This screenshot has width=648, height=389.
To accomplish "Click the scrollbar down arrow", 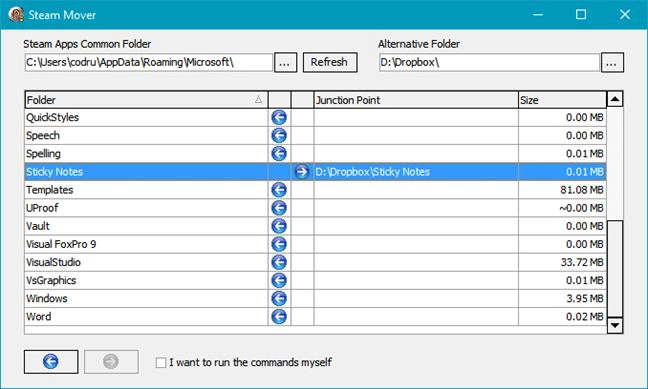I will [615, 325].
